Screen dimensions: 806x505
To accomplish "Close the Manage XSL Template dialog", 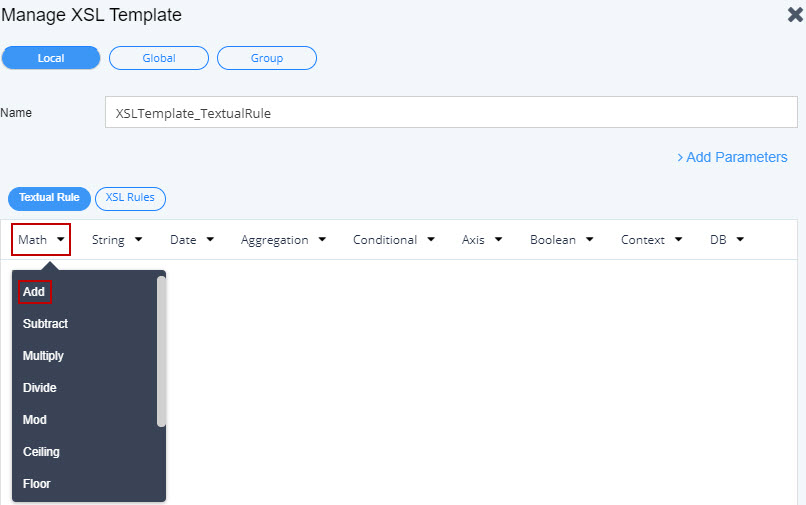I will 795,15.
